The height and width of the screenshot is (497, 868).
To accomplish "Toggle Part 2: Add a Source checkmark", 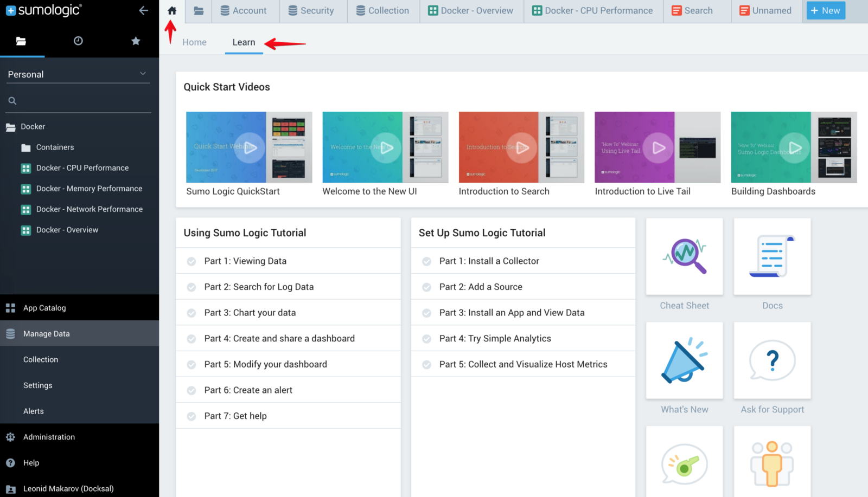I will tap(427, 287).
